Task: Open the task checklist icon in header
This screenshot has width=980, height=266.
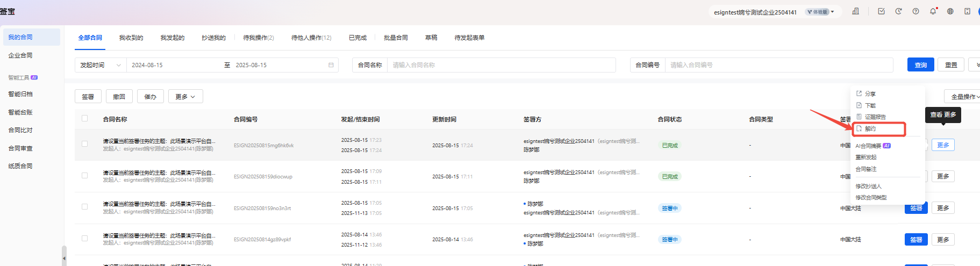Action: coord(881,11)
